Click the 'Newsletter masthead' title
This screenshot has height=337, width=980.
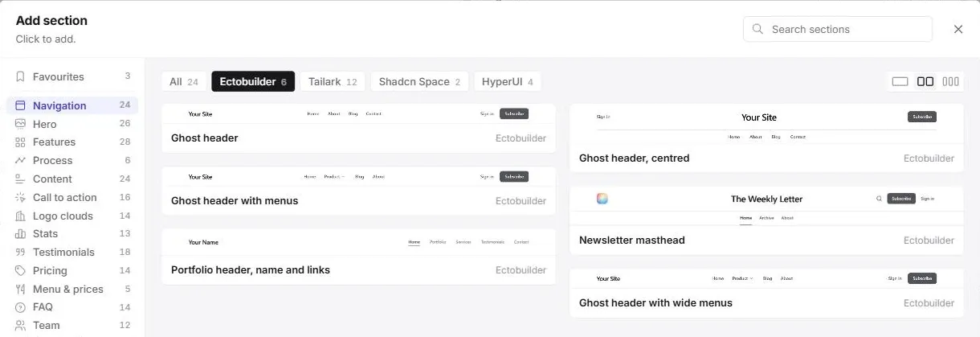(x=631, y=240)
